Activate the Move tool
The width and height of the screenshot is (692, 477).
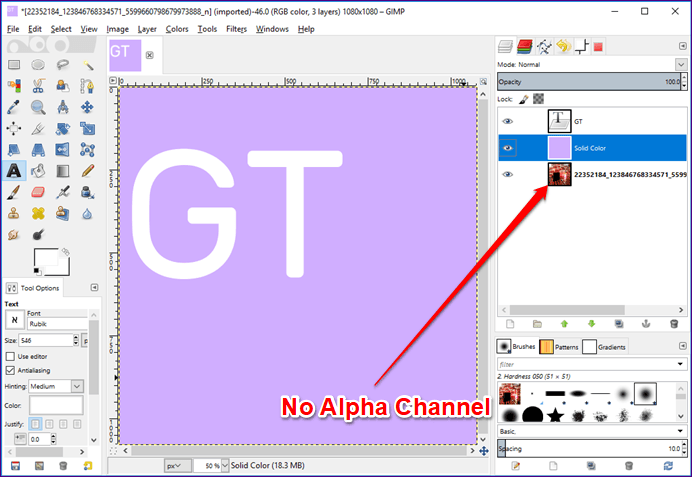[x=87, y=107]
